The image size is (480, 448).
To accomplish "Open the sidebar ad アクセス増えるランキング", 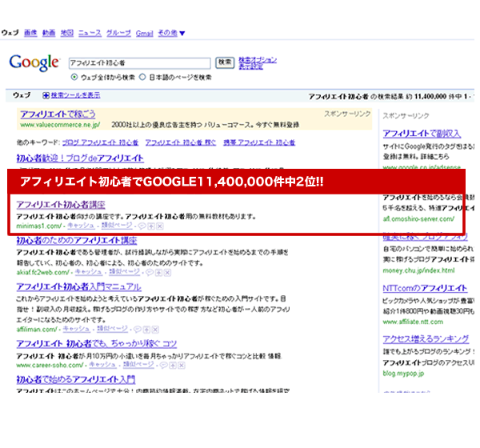I will (x=426, y=339).
